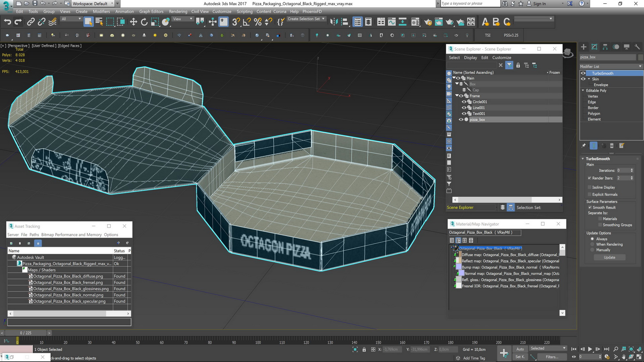Toggle Percent Snap in the toolbar
Viewport: 644px width, 362px height.
258,22
